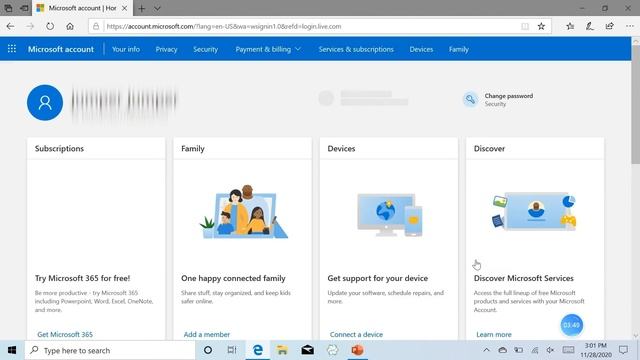Open the Security page
This screenshot has height=360, width=640.
tap(205, 49)
